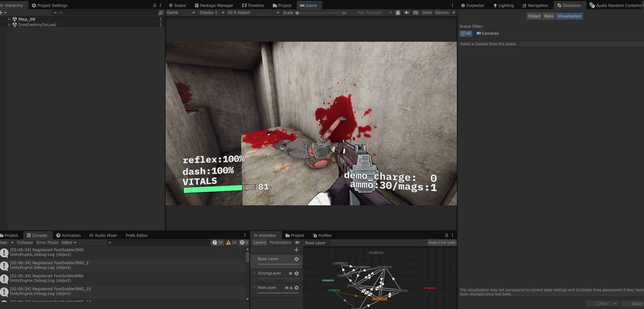Mute audio in the Game view
This screenshot has width=644, height=309.
click(x=407, y=13)
